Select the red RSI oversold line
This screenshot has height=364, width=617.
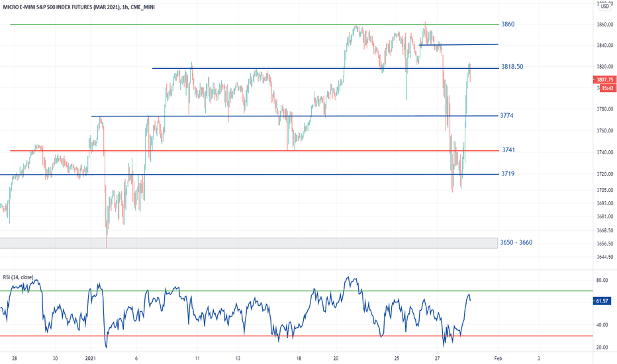(297, 336)
